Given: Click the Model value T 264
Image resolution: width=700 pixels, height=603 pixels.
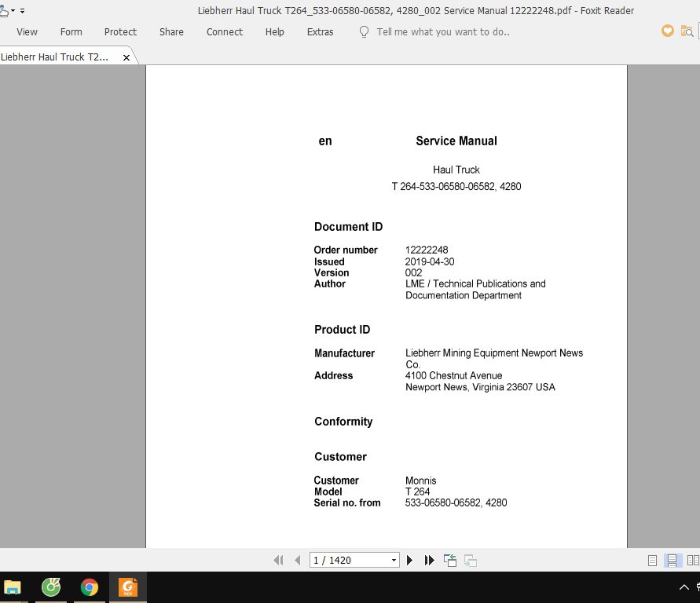Looking at the screenshot, I should (417, 492).
